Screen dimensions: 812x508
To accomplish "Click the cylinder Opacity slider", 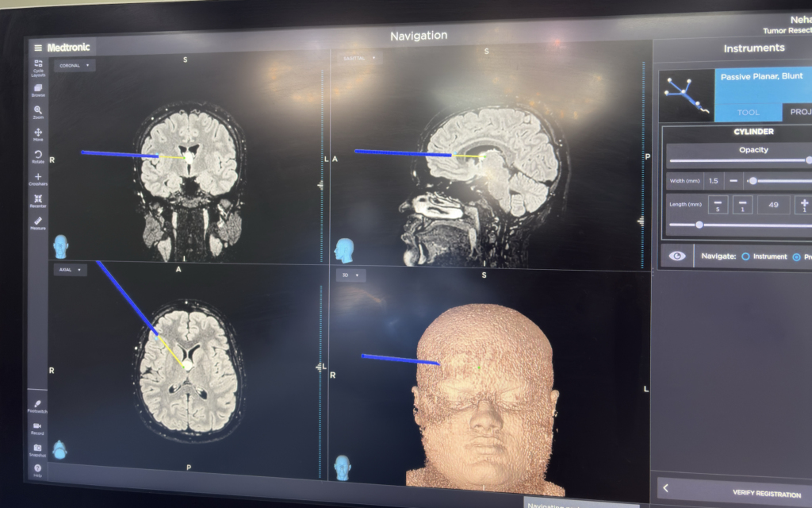I will coord(737,160).
